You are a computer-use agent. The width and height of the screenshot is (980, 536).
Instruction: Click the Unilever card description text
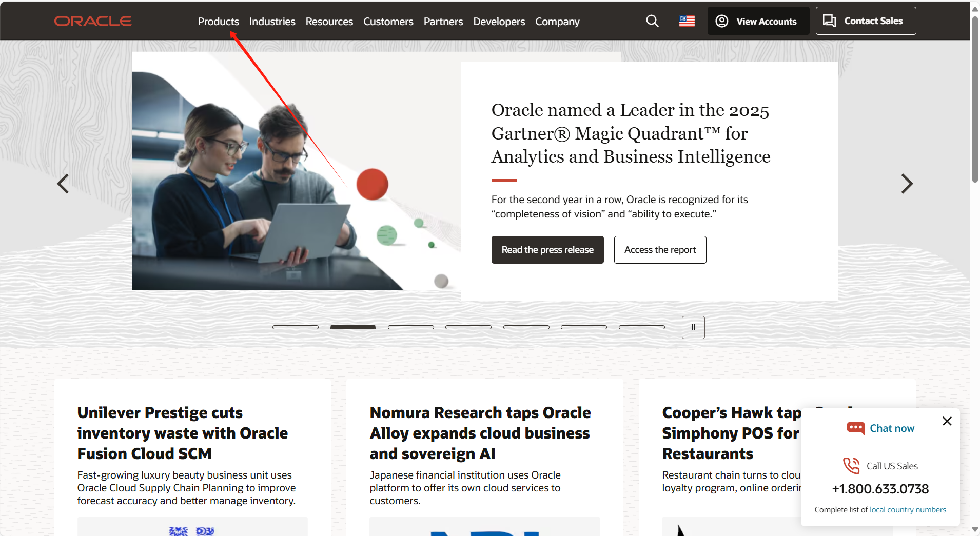pyautogui.click(x=187, y=488)
